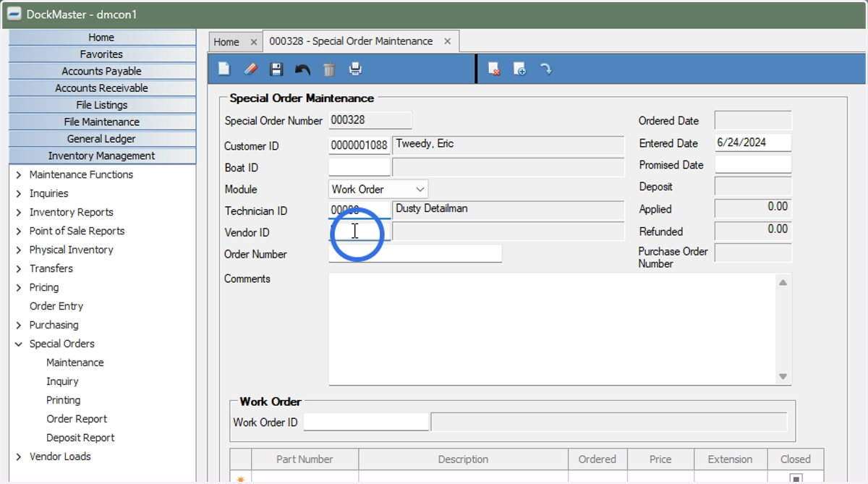
Task: Toggle the Closed checkbox in grid row
Action: [796, 478]
